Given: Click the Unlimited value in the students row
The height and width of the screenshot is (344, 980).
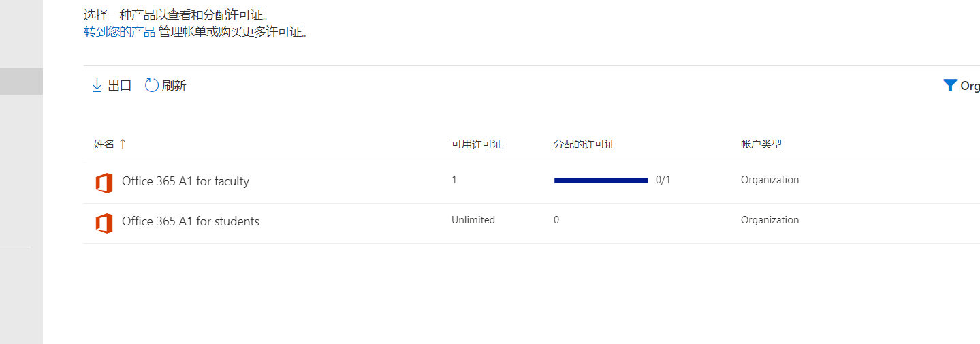Looking at the screenshot, I should pyautogui.click(x=473, y=220).
